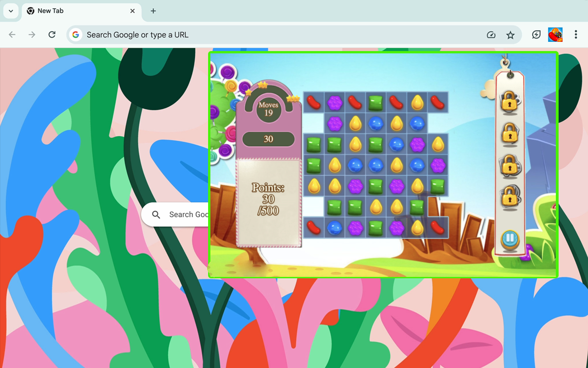Image resolution: width=588 pixels, height=368 pixels.
Task: Pause the Candy Crush game
Action: (510, 239)
